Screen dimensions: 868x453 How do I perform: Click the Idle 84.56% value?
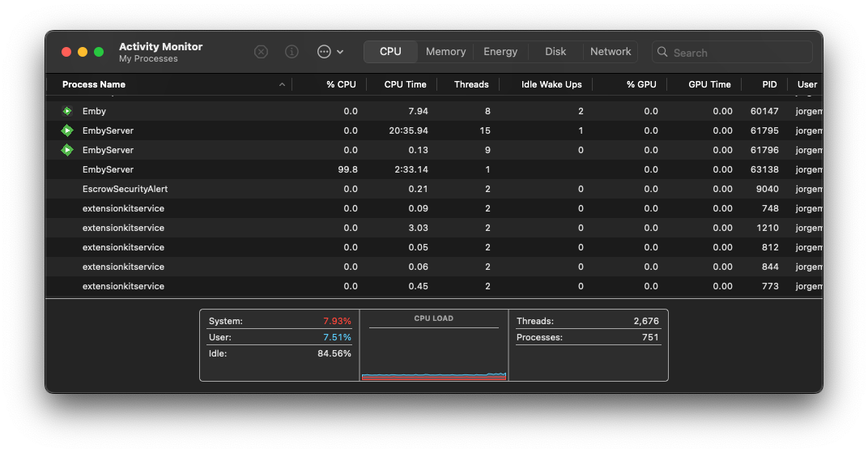tap(334, 353)
